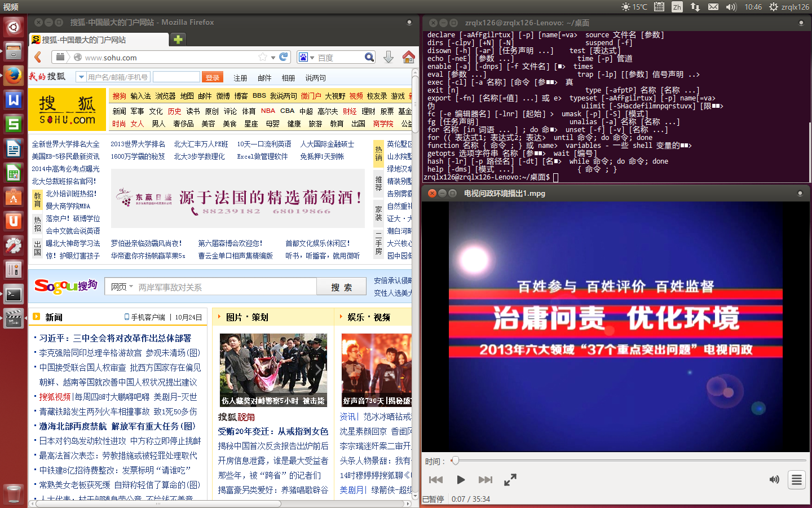Viewport: 812px width, 508px height.
Task: Click the Baidu search magnifier icon
Action: (369, 57)
